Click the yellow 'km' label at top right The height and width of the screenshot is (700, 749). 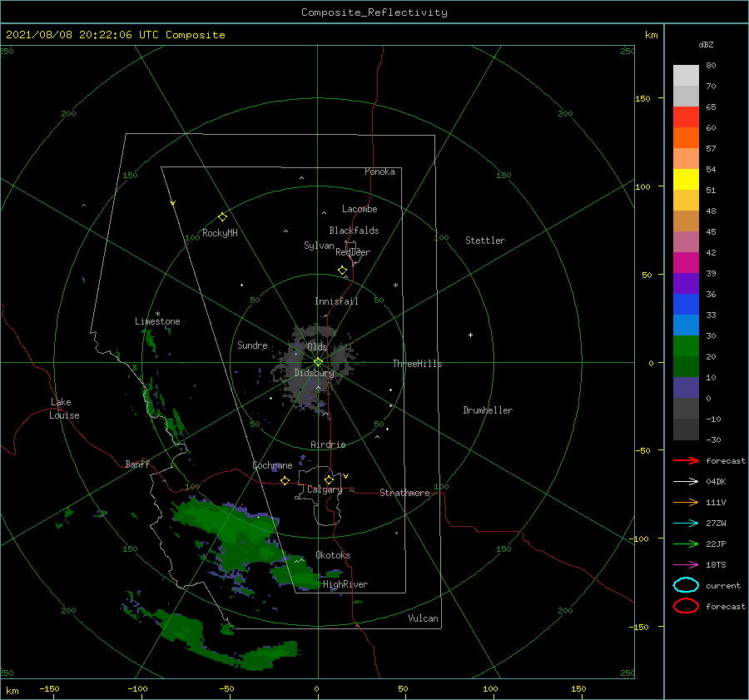(x=651, y=35)
